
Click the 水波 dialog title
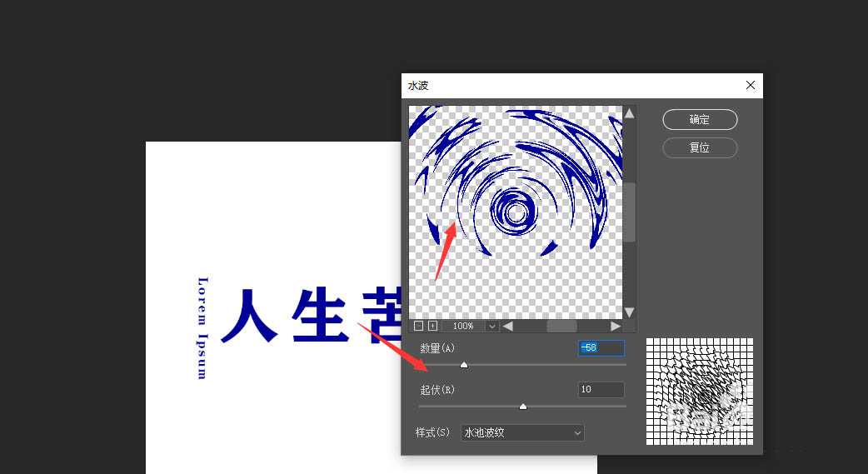tap(418, 85)
